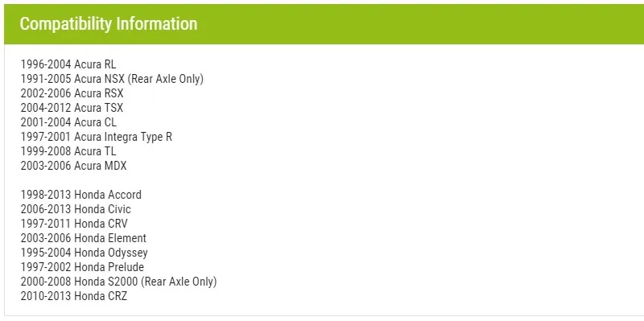Screen dimensions: 644x321
Task: Select the 1998-2013 Honda Accord line
Action: click(81, 195)
